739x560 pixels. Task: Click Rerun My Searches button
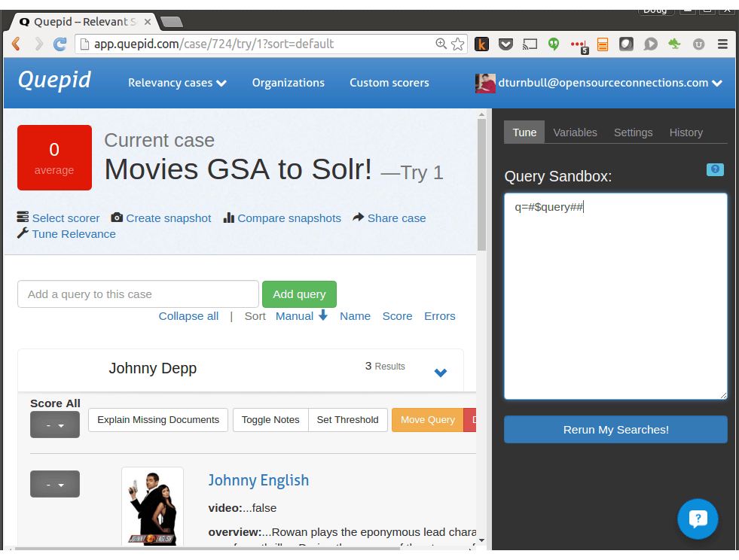(615, 430)
